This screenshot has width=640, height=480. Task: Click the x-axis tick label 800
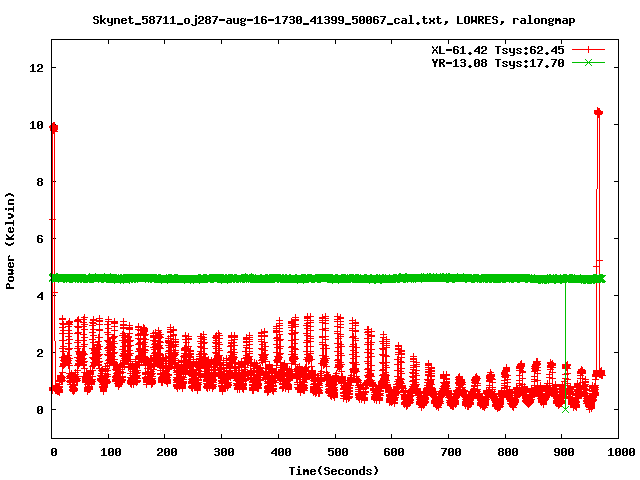pos(507,452)
